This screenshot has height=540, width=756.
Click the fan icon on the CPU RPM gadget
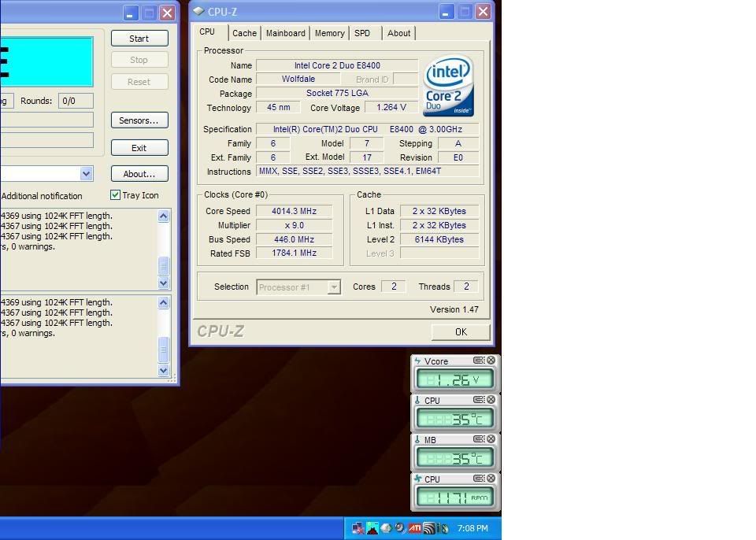[417, 479]
